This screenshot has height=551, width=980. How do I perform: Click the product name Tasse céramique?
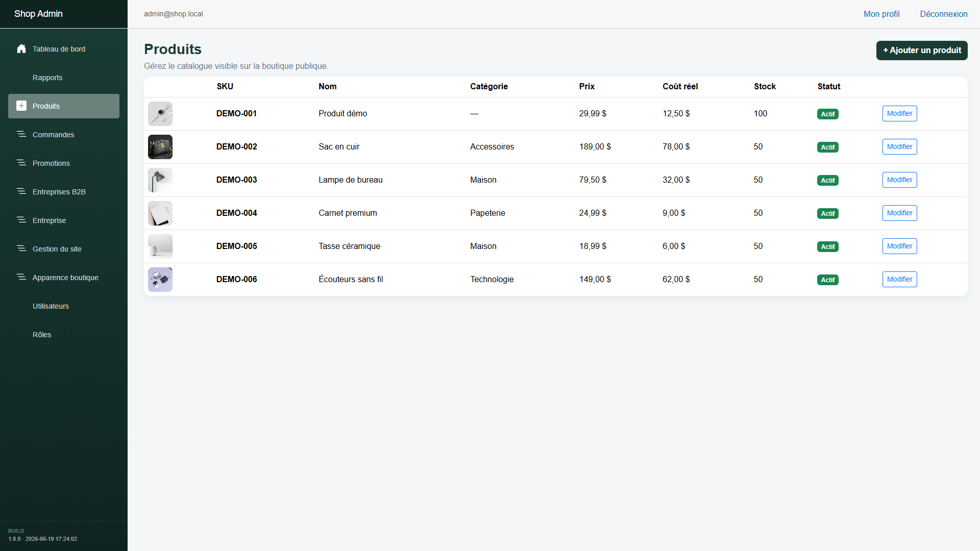tap(349, 246)
